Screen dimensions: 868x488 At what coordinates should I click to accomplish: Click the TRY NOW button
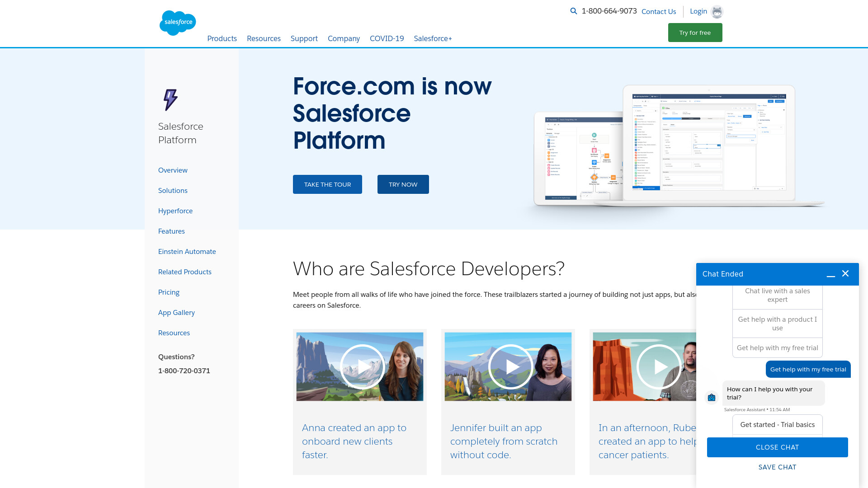tap(403, 184)
